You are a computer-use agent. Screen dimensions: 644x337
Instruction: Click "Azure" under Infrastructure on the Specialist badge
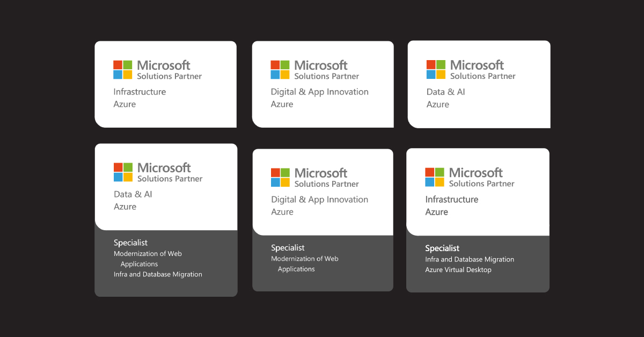(436, 212)
